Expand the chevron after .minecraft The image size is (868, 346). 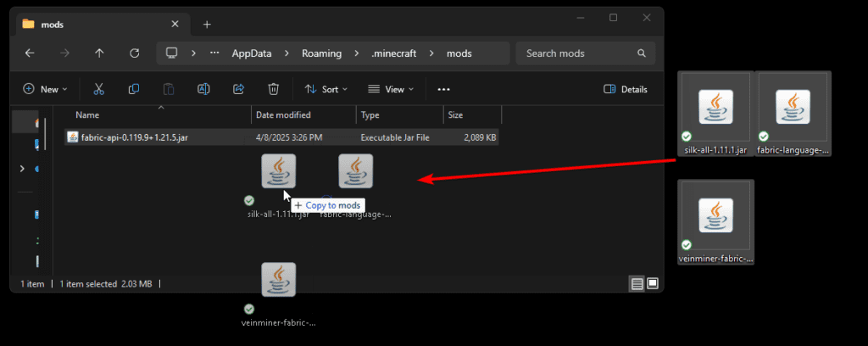pos(432,53)
